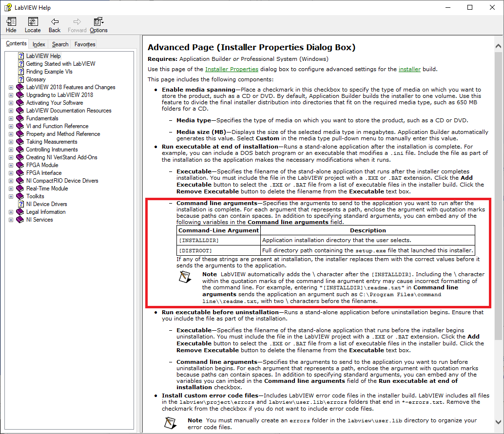Open the Installer Properties link
Screen dimensions: 504x434
click(x=232, y=69)
